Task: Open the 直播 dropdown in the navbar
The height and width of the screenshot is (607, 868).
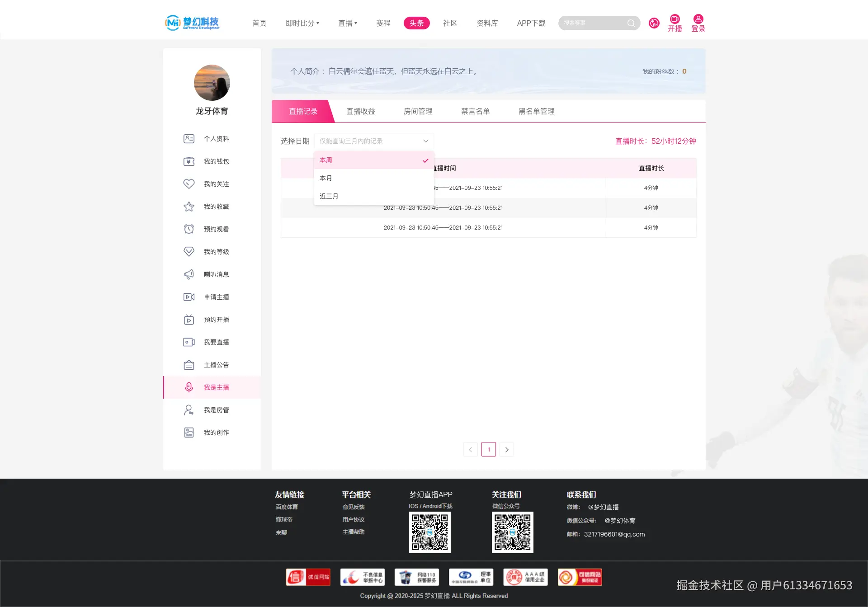Action: click(x=348, y=23)
